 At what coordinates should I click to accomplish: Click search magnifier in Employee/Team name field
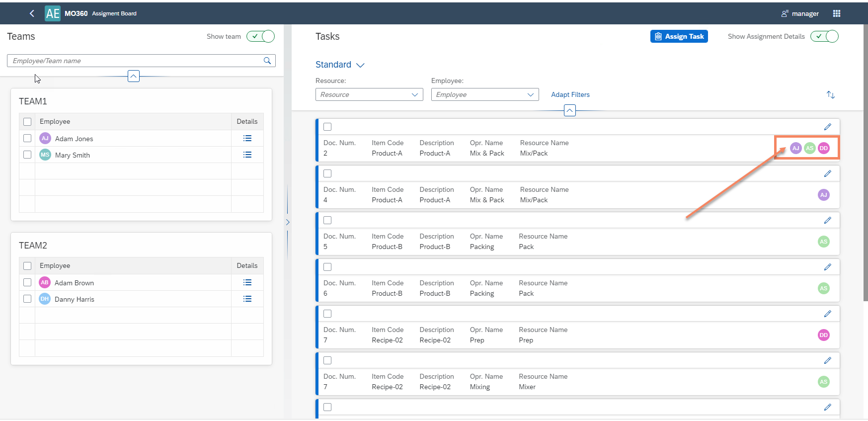[267, 61]
